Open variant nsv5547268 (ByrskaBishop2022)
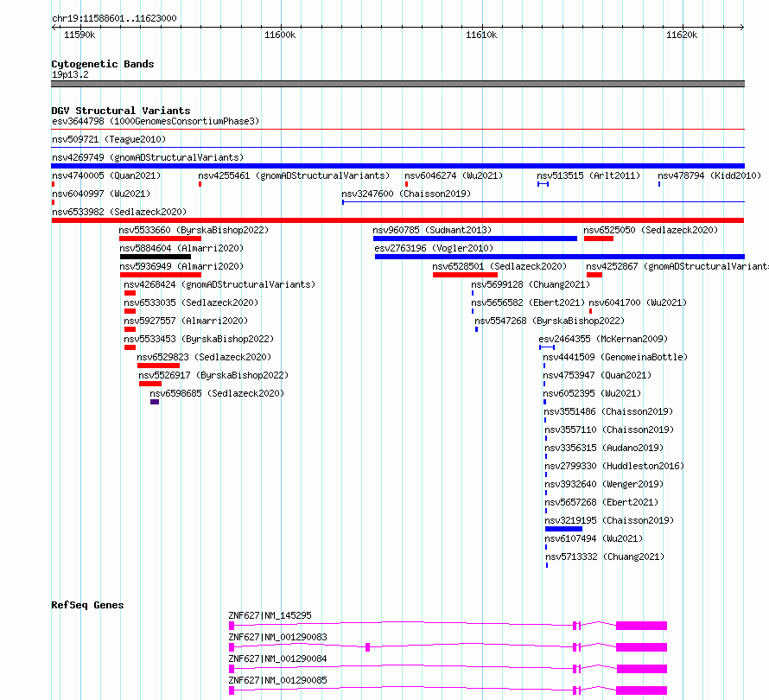The width and height of the screenshot is (769, 700). pyautogui.click(x=550, y=321)
